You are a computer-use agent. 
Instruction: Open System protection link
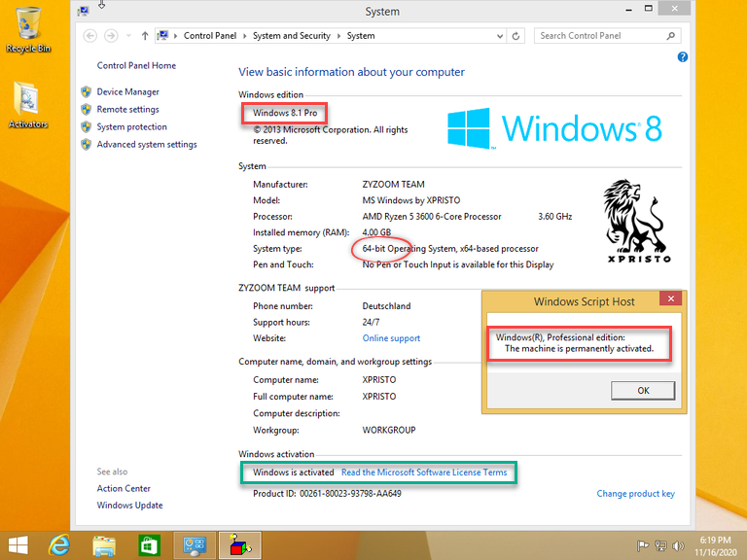coord(131,127)
